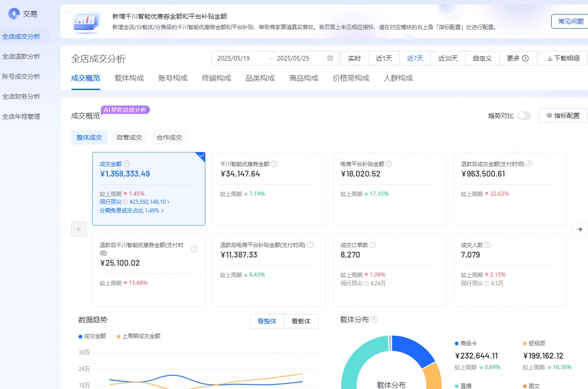The width and height of the screenshot is (588, 389).
Task: Select 自定义 time range
Action: tap(483, 58)
